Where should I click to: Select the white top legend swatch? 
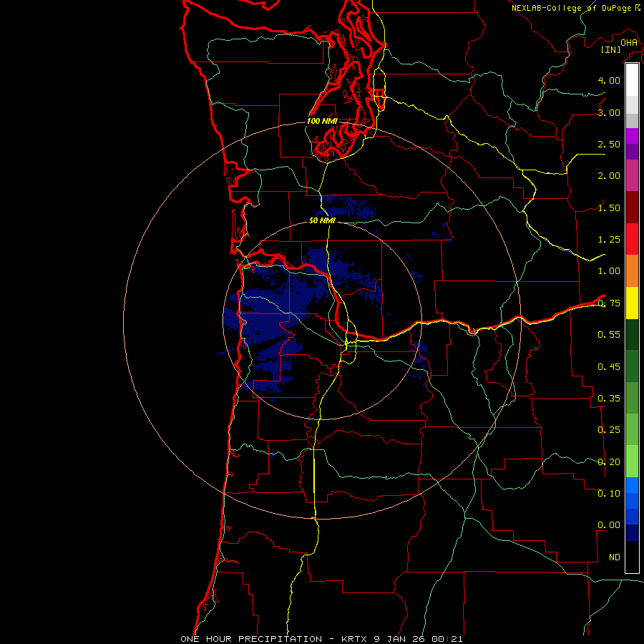(x=632, y=80)
